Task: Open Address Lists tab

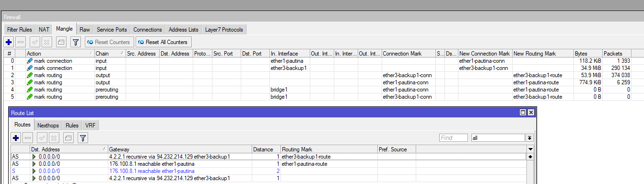Action: point(184,30)
